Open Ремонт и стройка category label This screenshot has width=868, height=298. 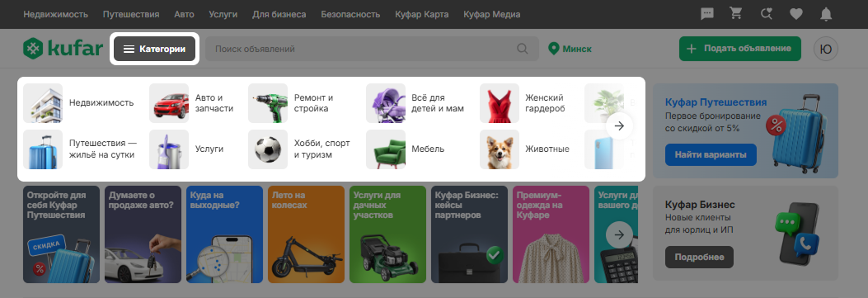(x=314, y=103)
